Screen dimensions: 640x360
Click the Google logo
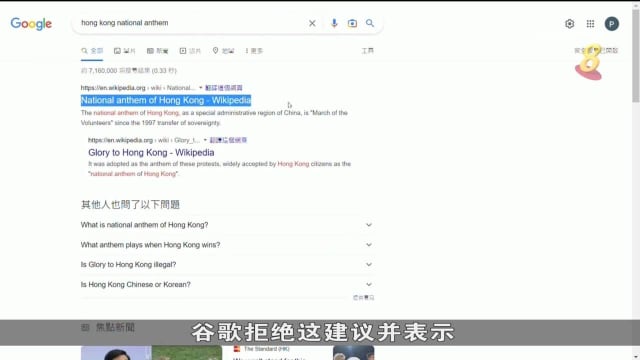[x=31, y=24]
